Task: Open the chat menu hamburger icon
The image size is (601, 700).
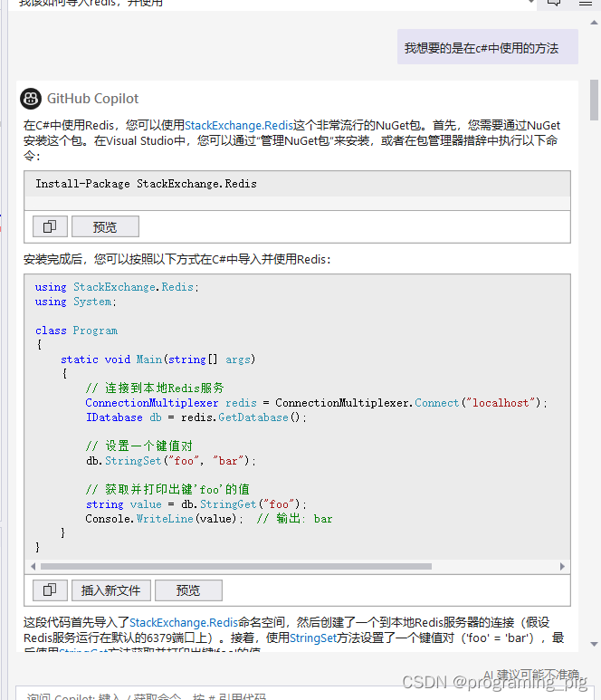Action: pos(586,3)
